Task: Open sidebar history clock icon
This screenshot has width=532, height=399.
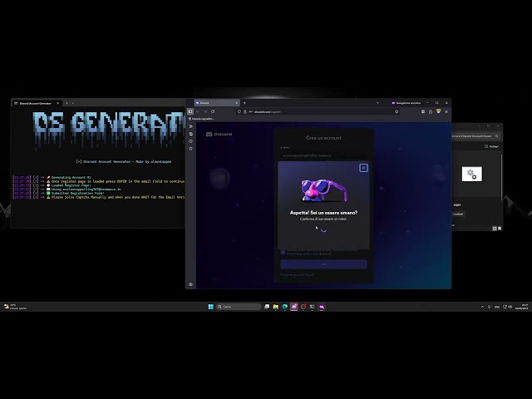Action: point(190,141)
